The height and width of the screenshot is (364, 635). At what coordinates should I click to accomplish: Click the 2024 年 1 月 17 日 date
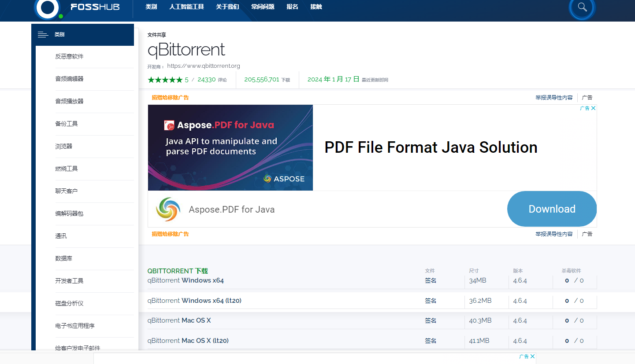[334, 79]
